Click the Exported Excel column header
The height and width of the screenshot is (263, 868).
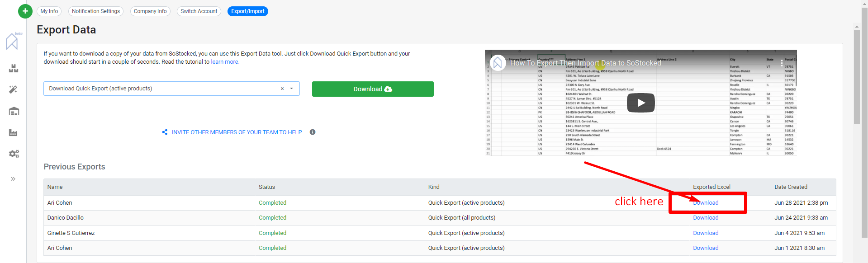click(x=711, y=187)
